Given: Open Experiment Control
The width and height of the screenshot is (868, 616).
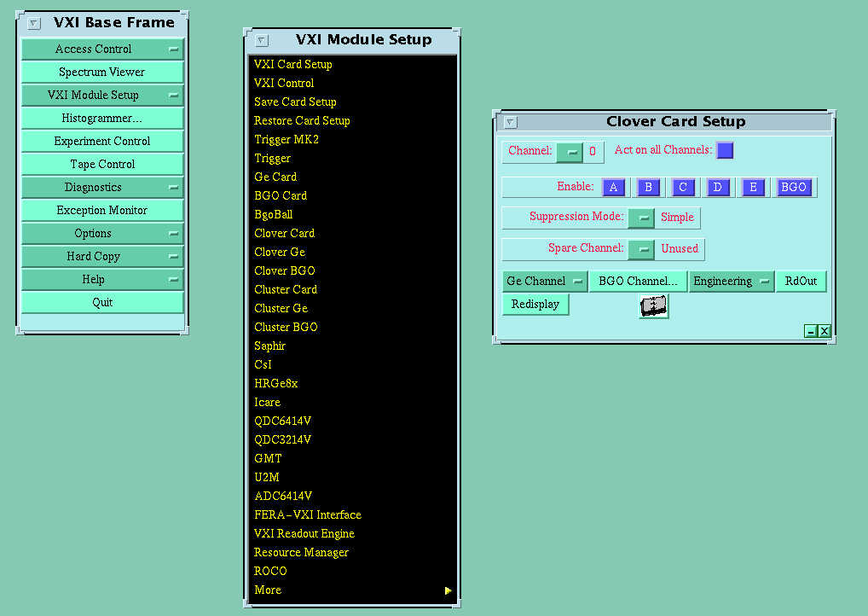Looking at the screenshot, I should [x=102, y=142].
